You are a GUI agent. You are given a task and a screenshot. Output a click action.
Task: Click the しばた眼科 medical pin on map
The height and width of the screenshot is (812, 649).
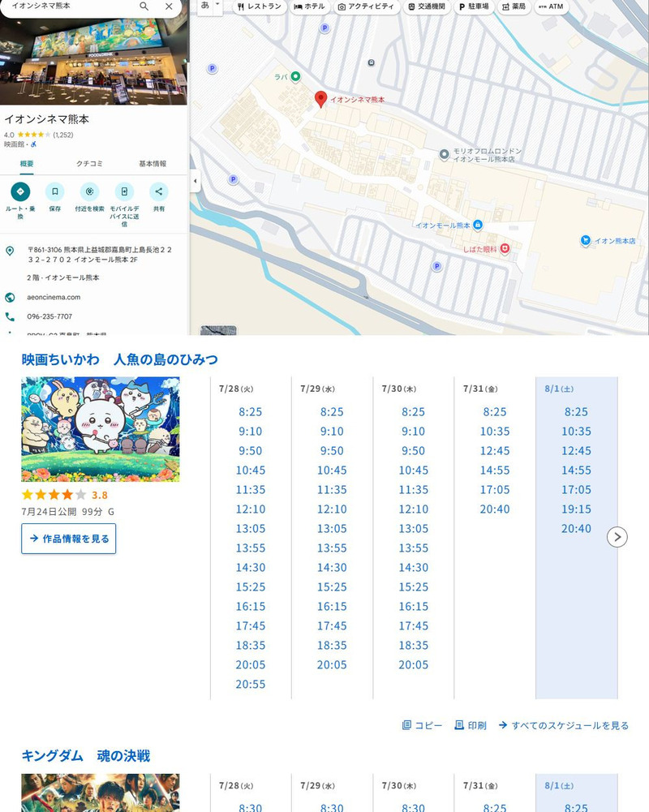(x=505, y=249)
